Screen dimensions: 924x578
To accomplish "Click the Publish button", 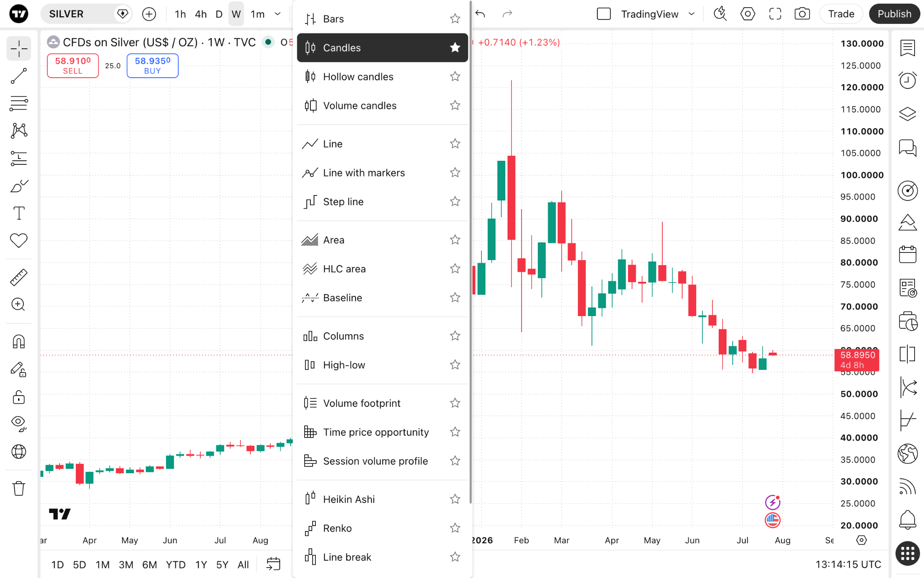I will (x=894, y=14).
